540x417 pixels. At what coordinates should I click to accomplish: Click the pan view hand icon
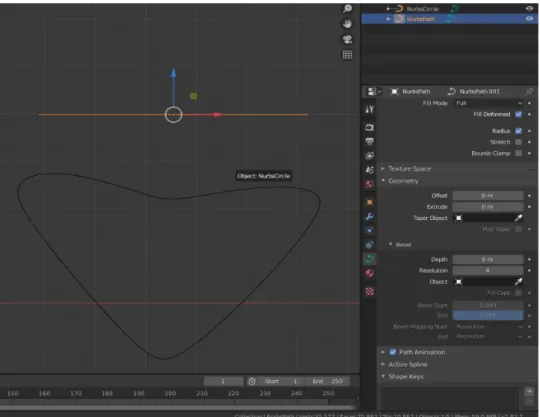pos(347,24)
